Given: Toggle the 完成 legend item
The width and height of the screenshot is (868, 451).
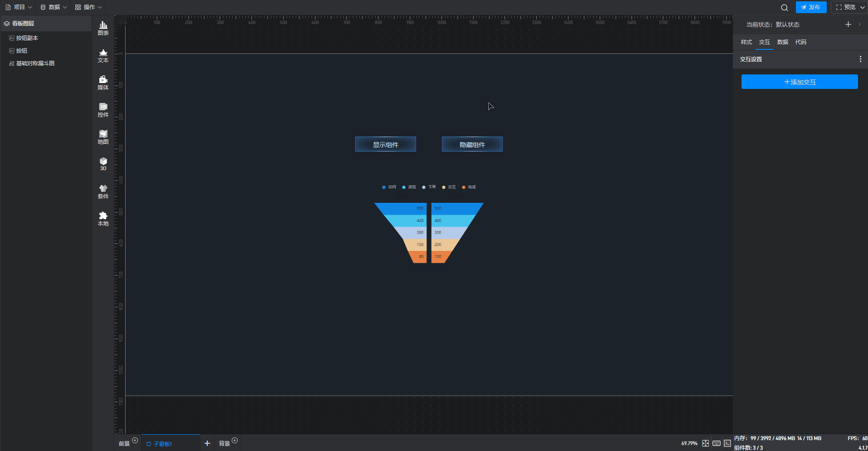Looking at the screenshot, I should point(469,187).
